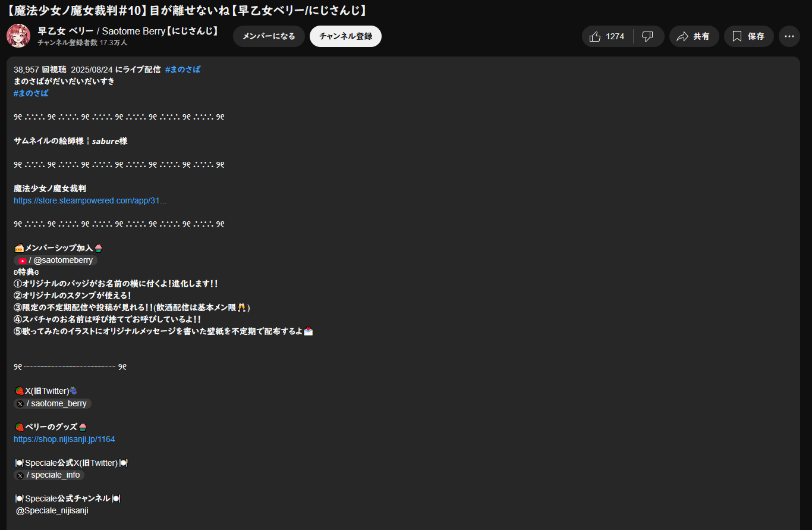Open X profile saotome_berry chip

pos(52,404)
